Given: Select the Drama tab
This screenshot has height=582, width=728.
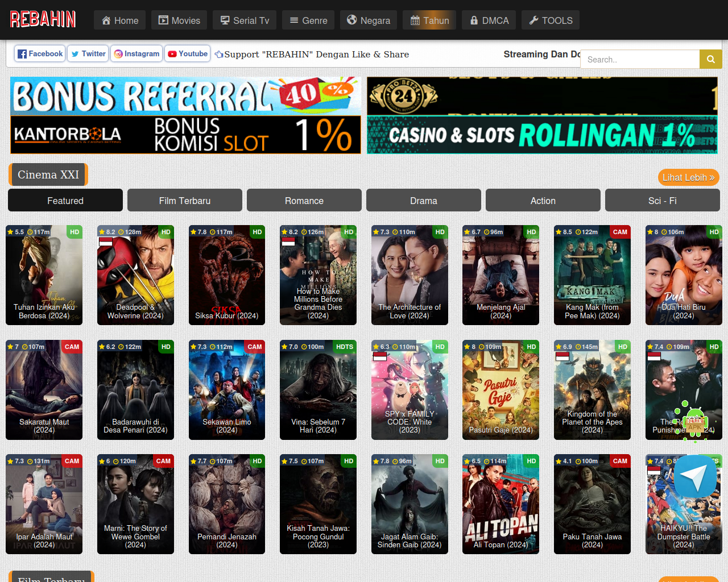Looking at the screenshot, I should click(x=424, y=200).
